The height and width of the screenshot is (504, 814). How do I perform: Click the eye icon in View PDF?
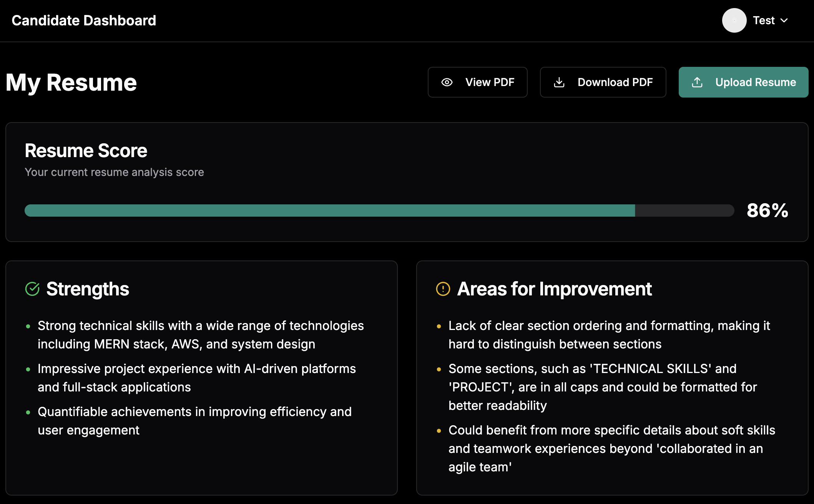point(447,82)
